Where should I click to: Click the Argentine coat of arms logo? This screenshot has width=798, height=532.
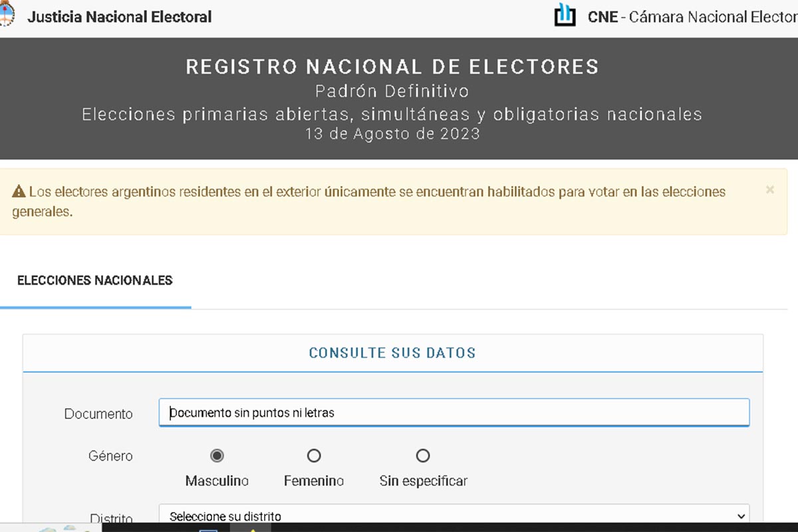pos(6,15)
